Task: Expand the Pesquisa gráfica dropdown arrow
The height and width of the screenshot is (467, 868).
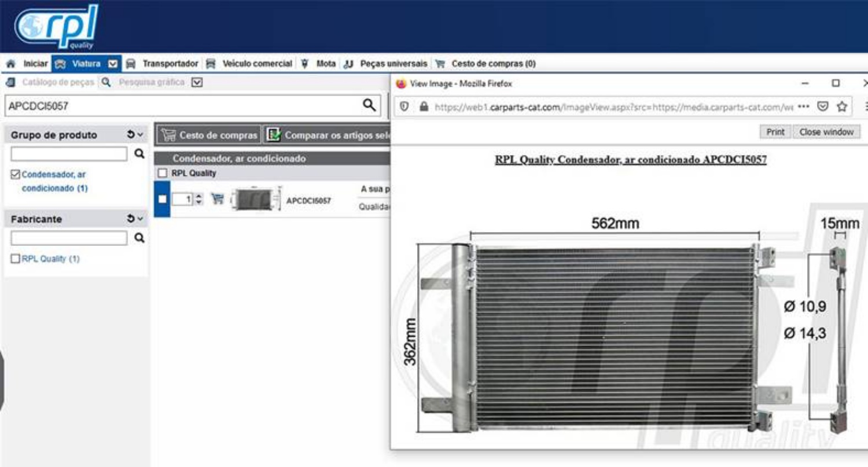Action: 197,82
